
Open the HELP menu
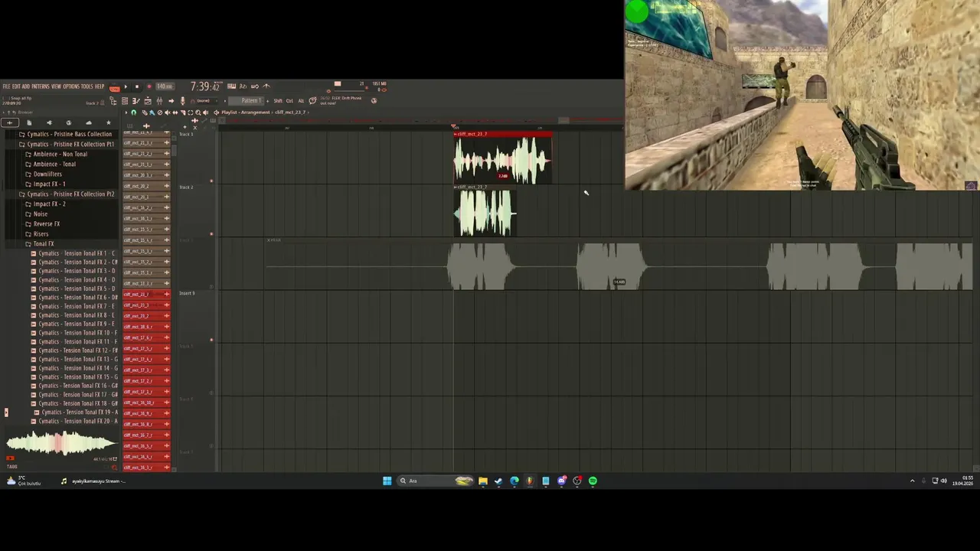(x=100, y=86)
